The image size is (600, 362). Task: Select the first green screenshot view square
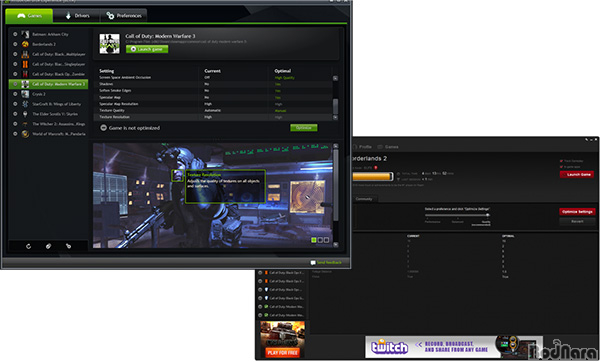tap(314, 240)
